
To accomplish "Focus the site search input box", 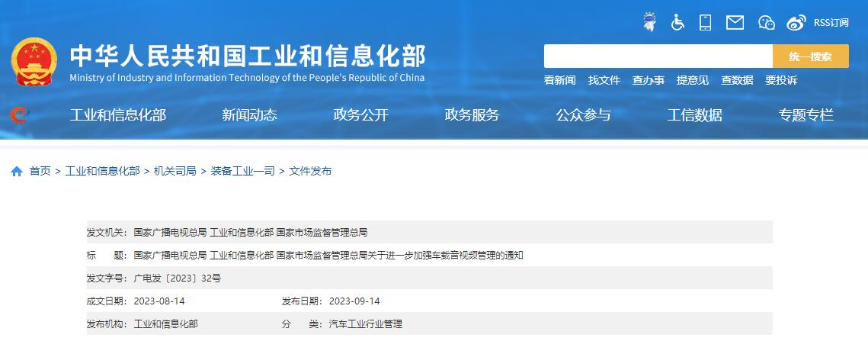I will (658, 56).
